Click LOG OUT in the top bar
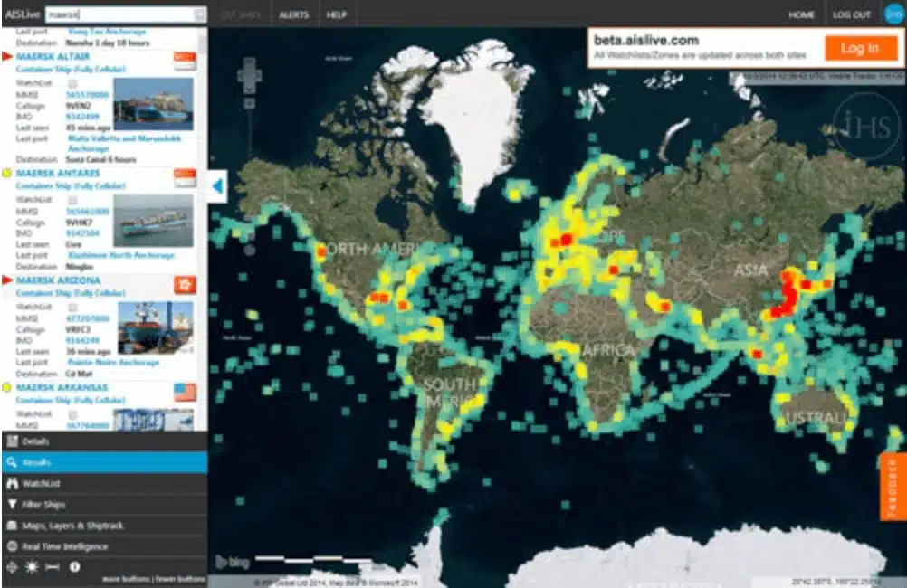The width and height of the screenshot is (907, 588). [852, 15]
